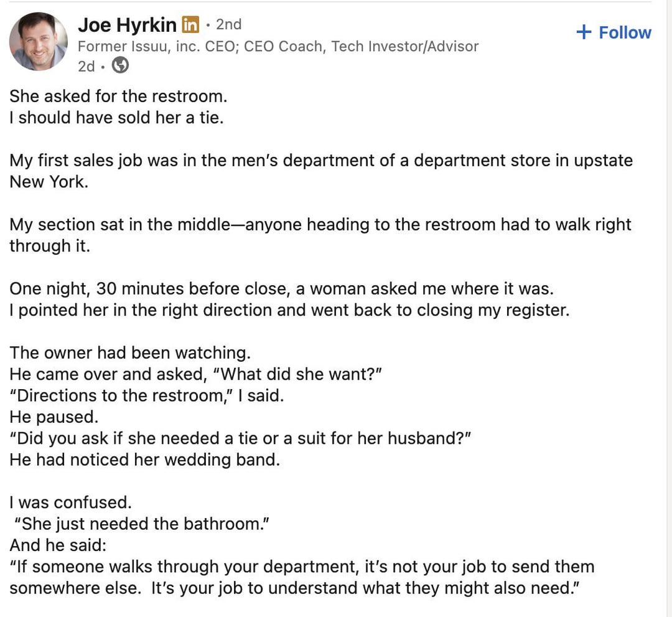Click the 2nd degree connection label
This screenshot has height=617, width=672.
coord(228,24)
